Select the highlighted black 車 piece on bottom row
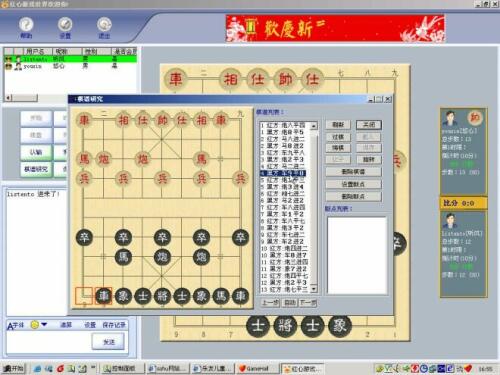The height and width of the screenshot is (375, 500). point(104,295)
